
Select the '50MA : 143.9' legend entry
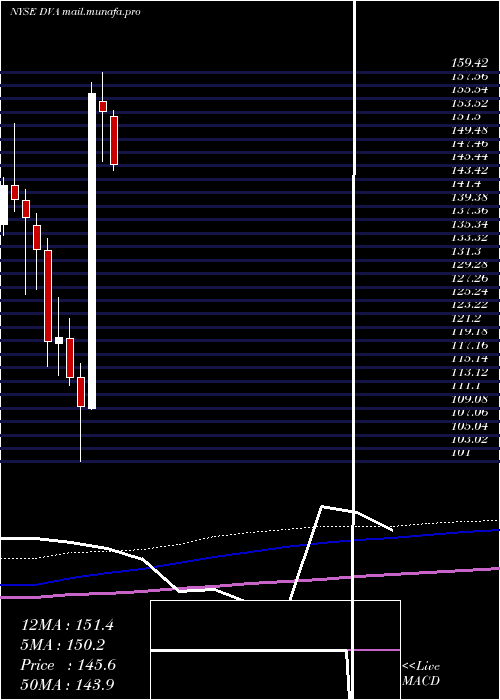point(67,685)
